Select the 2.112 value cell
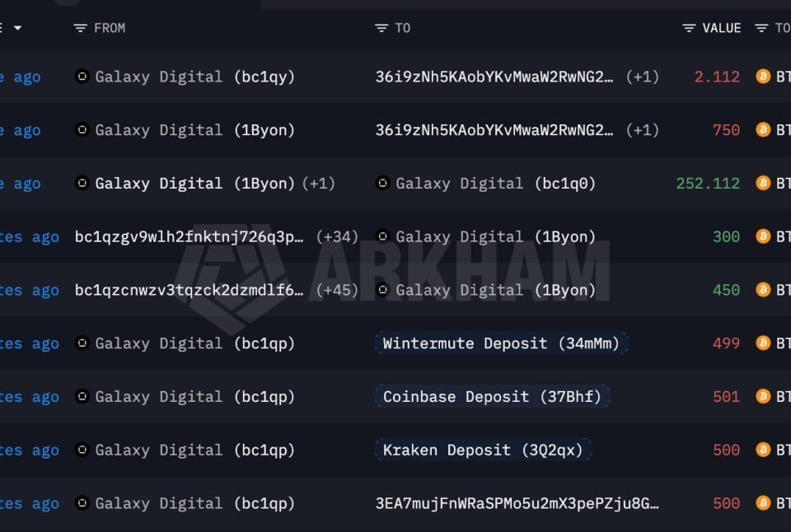 717,77
